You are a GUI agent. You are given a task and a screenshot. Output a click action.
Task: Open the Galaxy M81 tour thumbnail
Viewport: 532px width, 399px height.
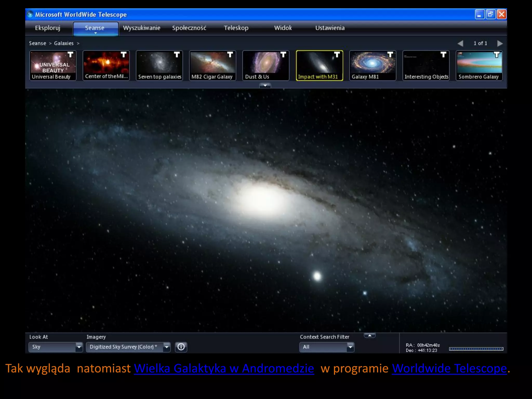373,65
